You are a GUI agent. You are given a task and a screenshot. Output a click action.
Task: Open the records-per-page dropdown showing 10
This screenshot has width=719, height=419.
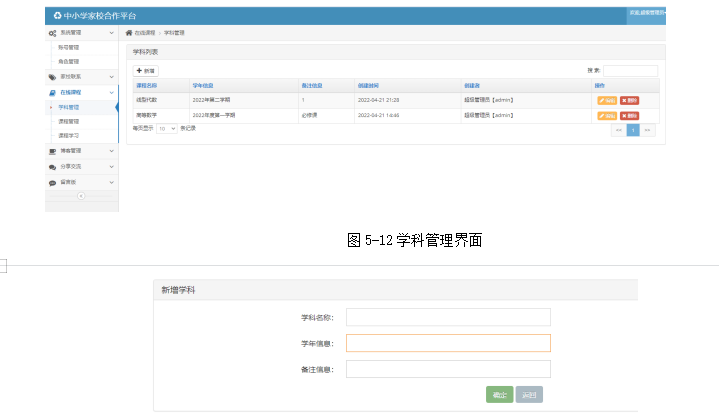pyautogui.click(x=167, y=129)
